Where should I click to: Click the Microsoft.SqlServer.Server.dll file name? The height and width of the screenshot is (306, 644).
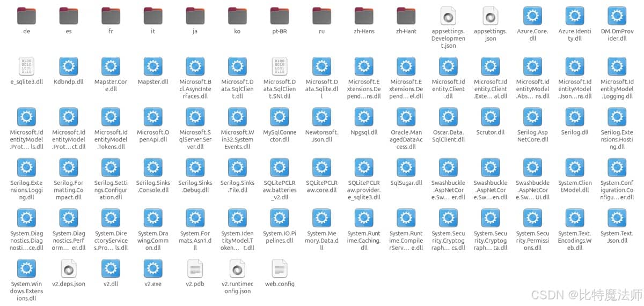pos(195,139)
